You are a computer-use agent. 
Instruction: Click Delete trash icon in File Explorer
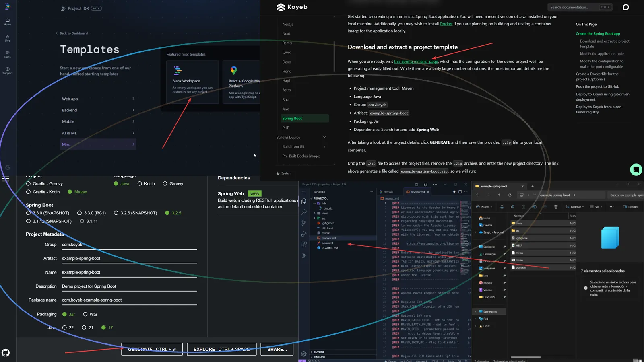[x=556, y=207]
